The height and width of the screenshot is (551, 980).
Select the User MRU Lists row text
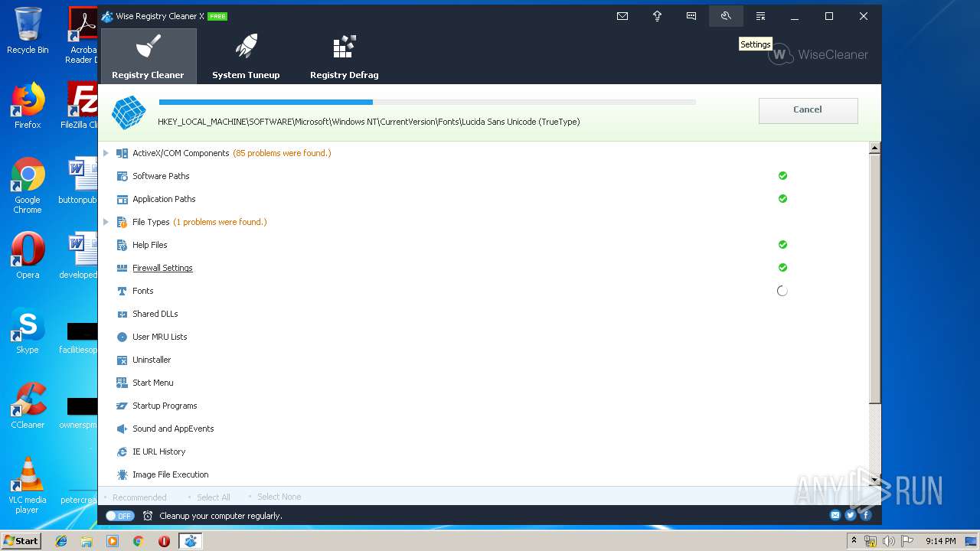(160, 337)
